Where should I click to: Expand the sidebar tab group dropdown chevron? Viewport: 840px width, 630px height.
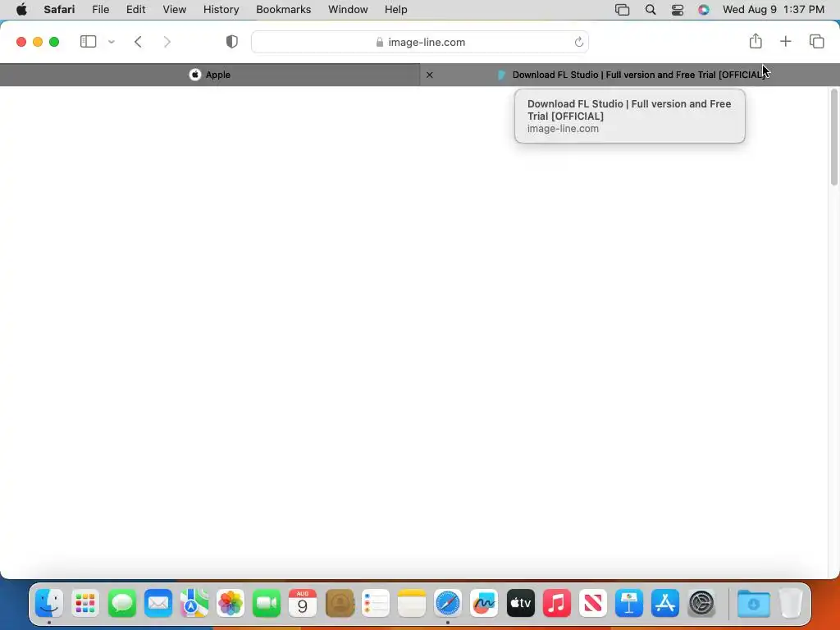click(x=112, y=42)
